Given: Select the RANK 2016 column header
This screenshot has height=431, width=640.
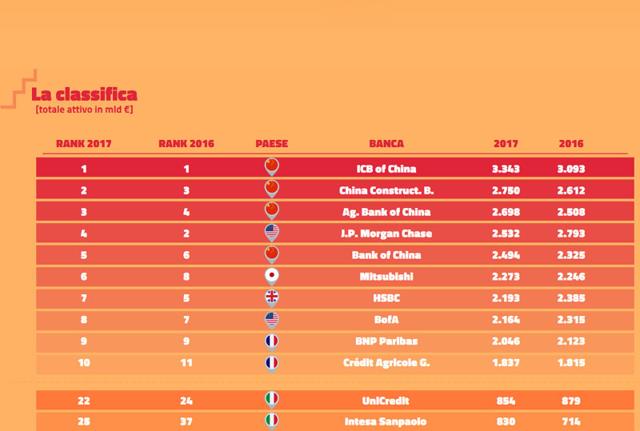Looking at the screenshot, I should (186, 144).
